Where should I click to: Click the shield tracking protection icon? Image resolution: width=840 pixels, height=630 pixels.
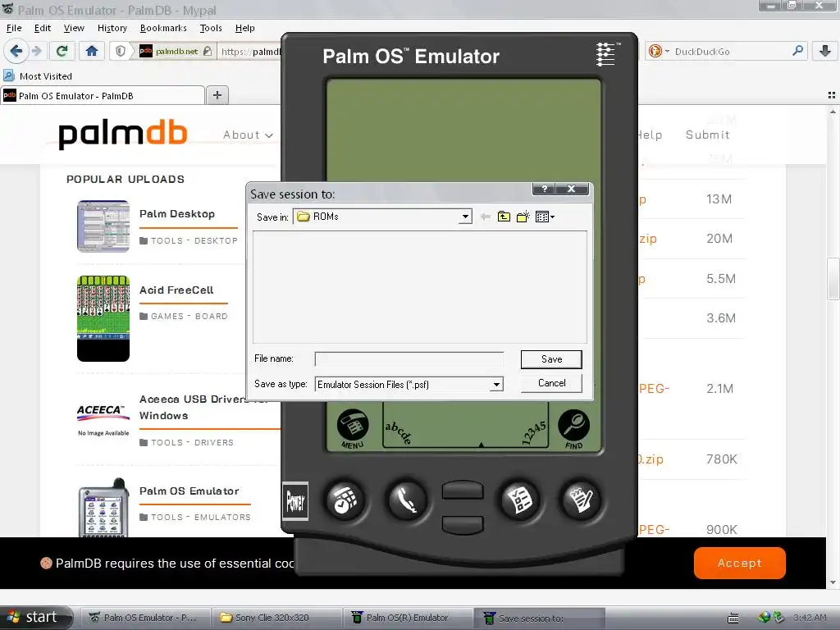pyautogui.click(x=121, y=51)
